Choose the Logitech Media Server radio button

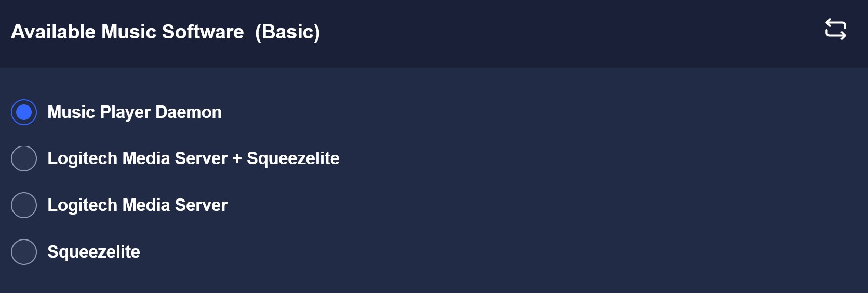(x=24, y=205)
